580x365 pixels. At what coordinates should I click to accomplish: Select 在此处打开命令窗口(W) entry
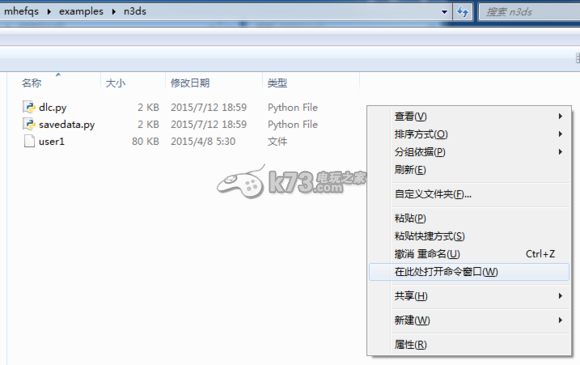(x=469, y=272)
